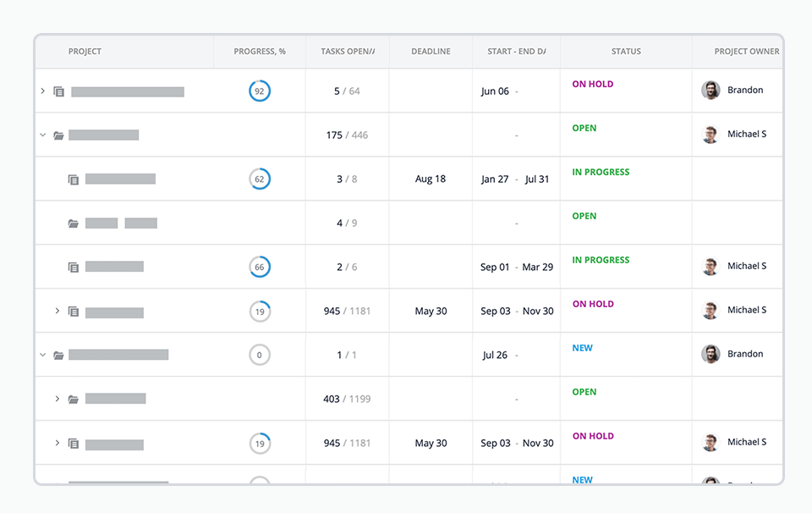The width and height of the screenshot is (812, 513).
Task: Click the project icon in the 5 / 64 row
Action: 59,91
